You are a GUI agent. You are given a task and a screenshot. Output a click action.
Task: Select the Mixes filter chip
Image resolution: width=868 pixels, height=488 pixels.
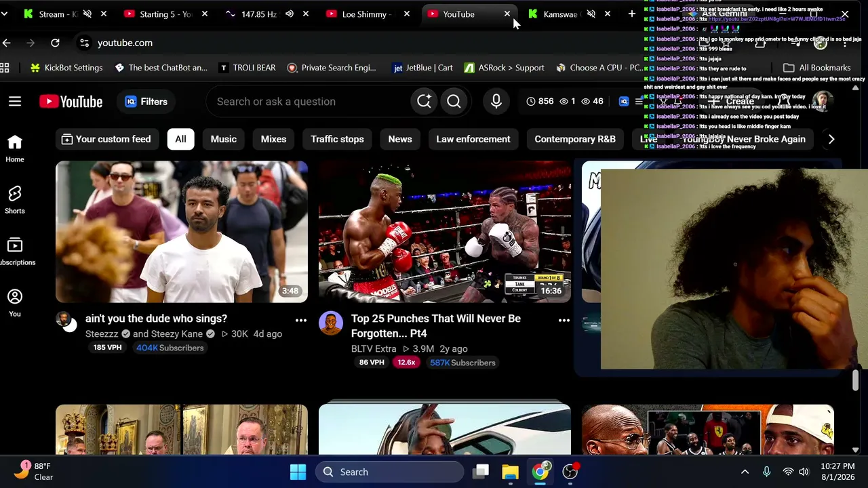pos(273,139)
